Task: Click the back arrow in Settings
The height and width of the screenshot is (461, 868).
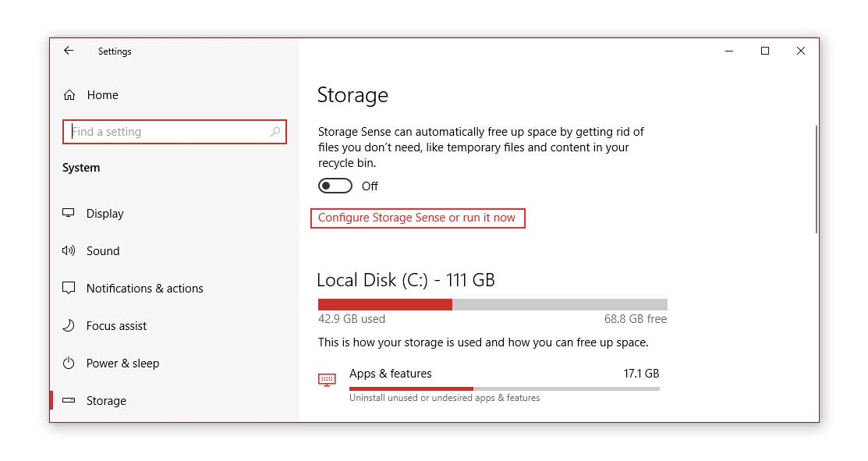Action: click(68, 51)
